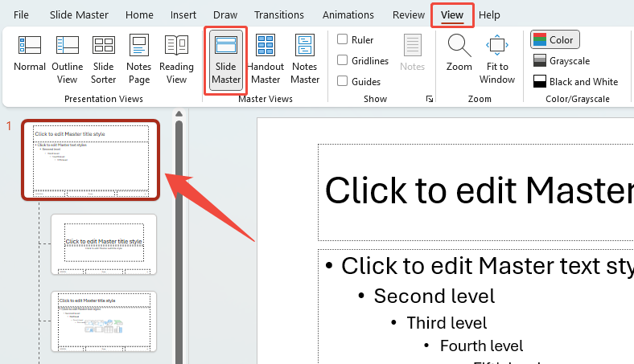Open the Insert tab

[183, 15]
